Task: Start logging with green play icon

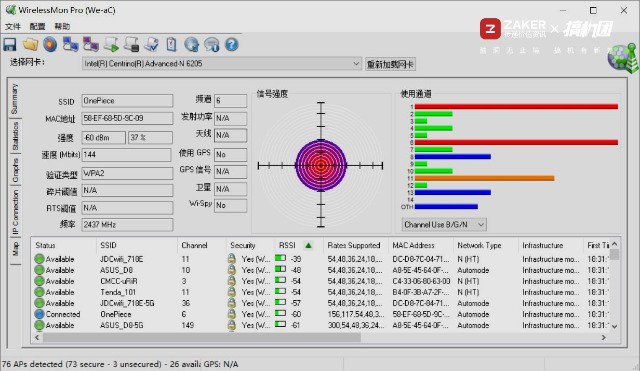Action: click(111, 44)
